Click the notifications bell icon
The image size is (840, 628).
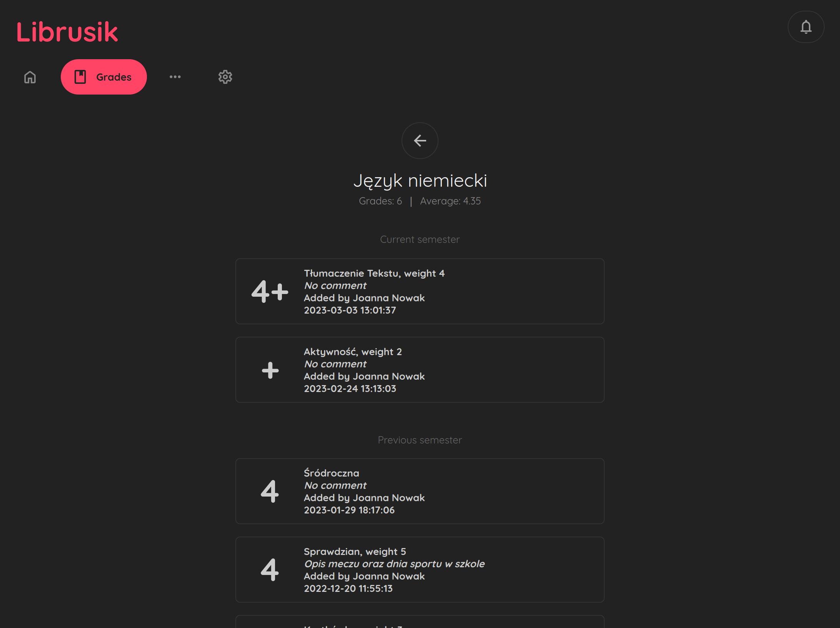click(806, 27)
